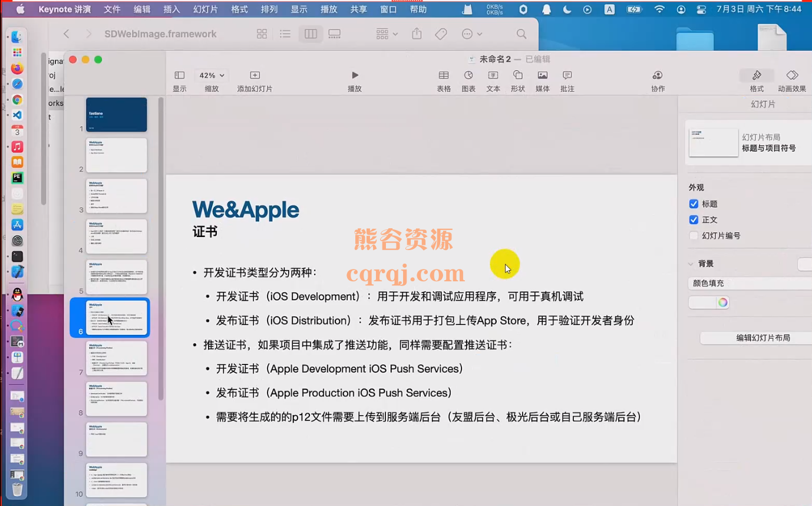The height and width of the screenshot is (506, 812).
Task: Toggle the 标题 title checkbox
Action: click(694, 204)
